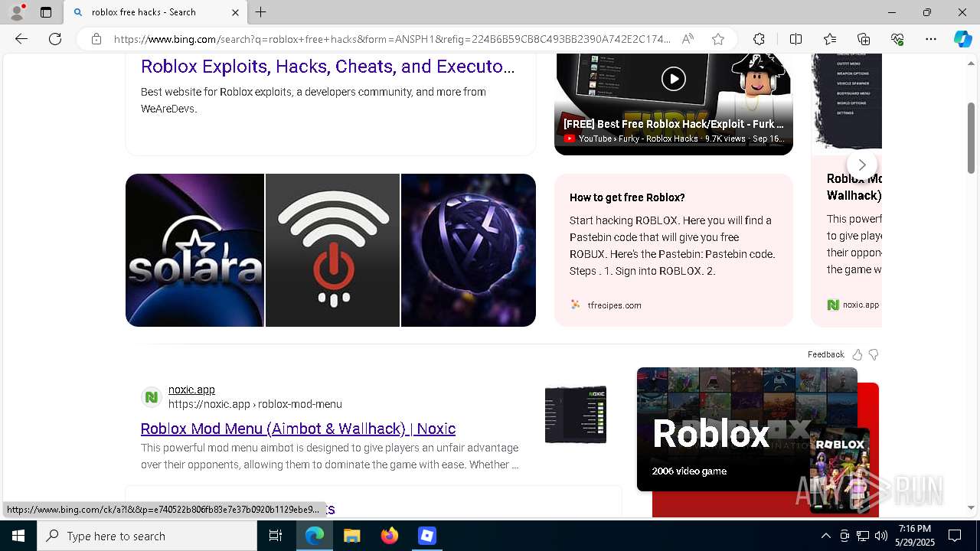Click the taskbar clock showing 7:16 PM
The height and width of the screenshot is (551, 980).
(915, 536)
